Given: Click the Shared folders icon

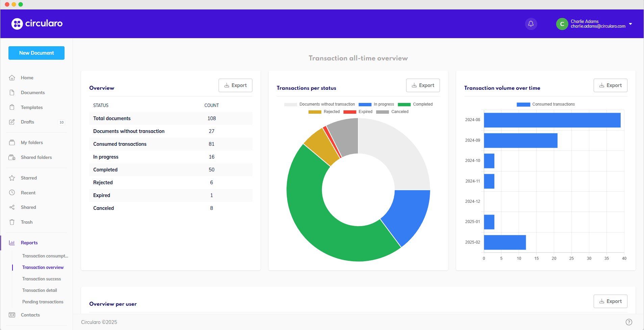Looking at the screenshot, I should 12,157.
